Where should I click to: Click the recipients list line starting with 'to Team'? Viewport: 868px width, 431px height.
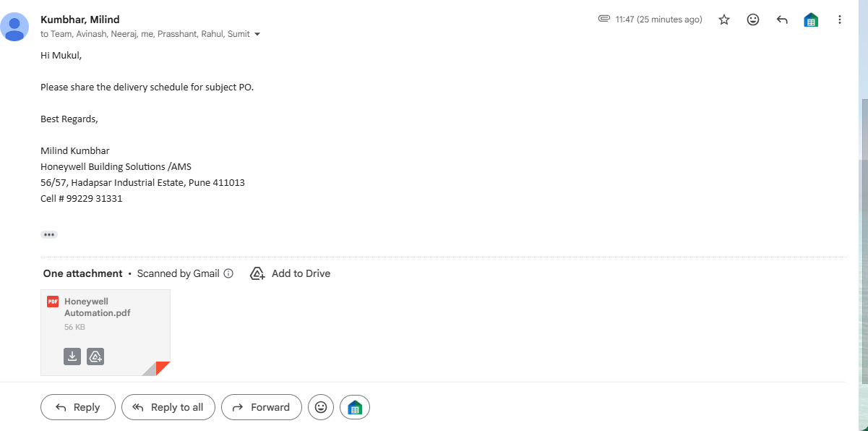tap(145, 34)
